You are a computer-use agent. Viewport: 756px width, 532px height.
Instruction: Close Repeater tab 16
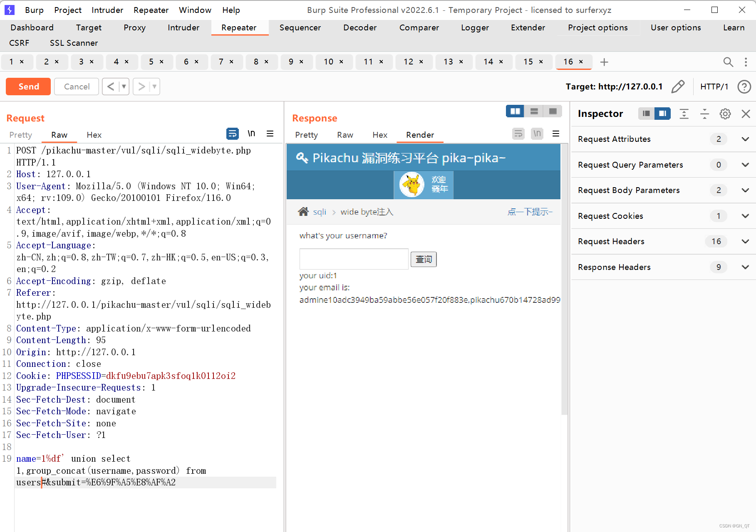coord(581,62)
